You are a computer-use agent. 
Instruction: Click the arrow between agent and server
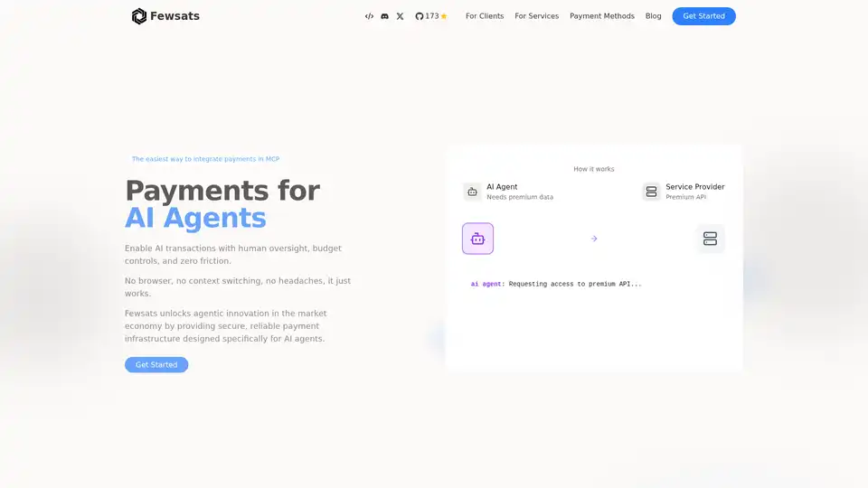pyautogui.click(x=594, y=239)
